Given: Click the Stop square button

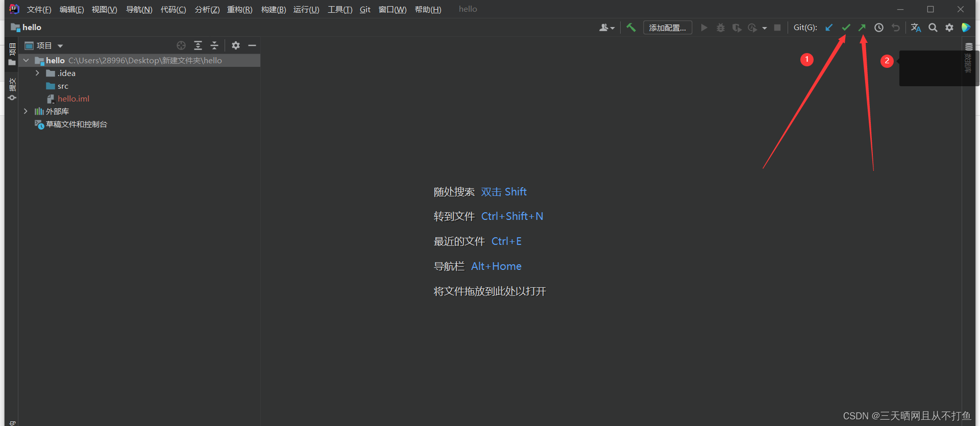Looking at the screenshot, I should click(x=777, y=28).
